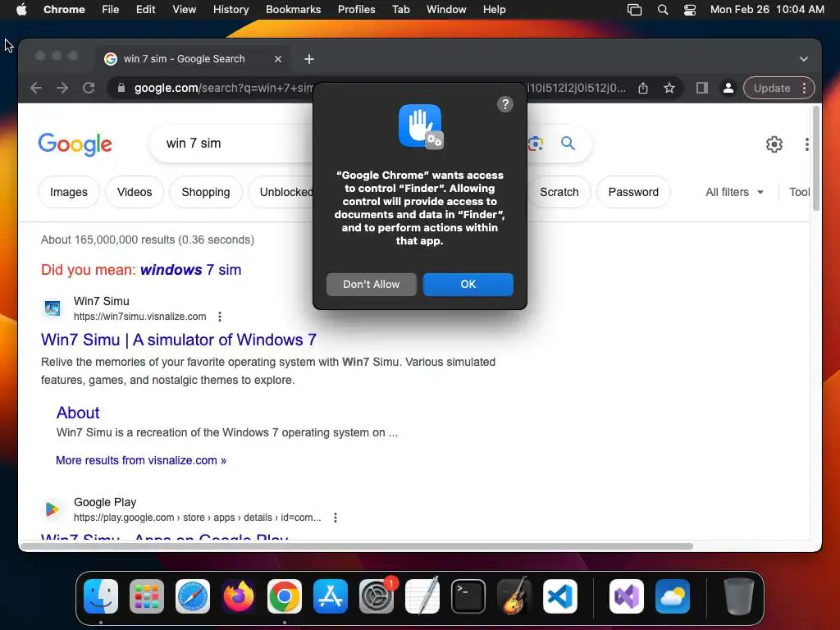Viewport: 840px width, 630px height.
Task: Launch GarageBand from the Dock
Action: click(514, 596)
